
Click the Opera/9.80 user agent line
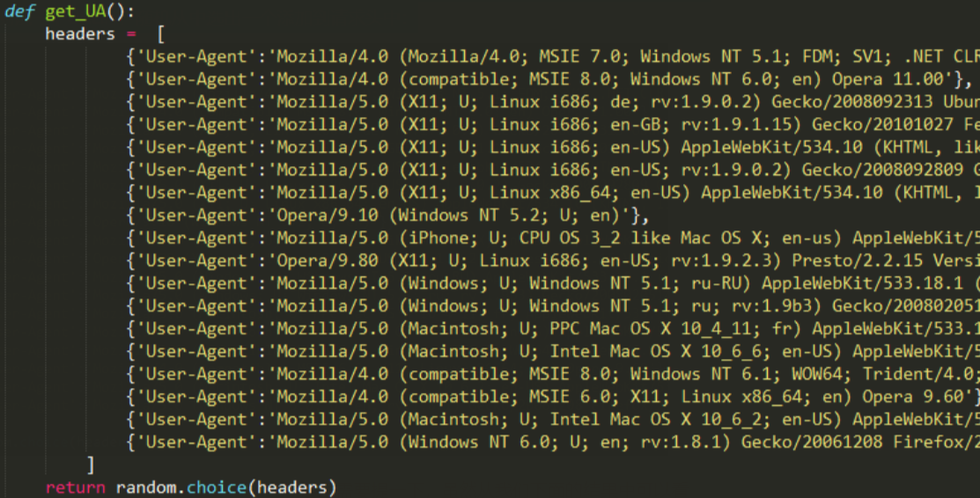coord(552,260)
